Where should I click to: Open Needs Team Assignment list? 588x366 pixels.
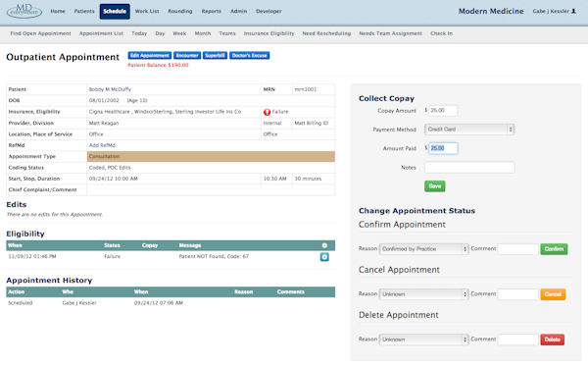point(391,33)
